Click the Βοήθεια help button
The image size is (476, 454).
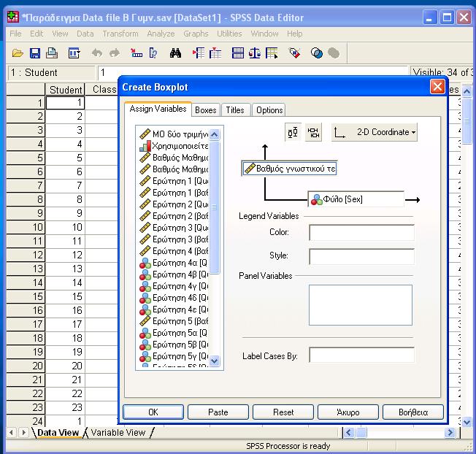point(413,412)
